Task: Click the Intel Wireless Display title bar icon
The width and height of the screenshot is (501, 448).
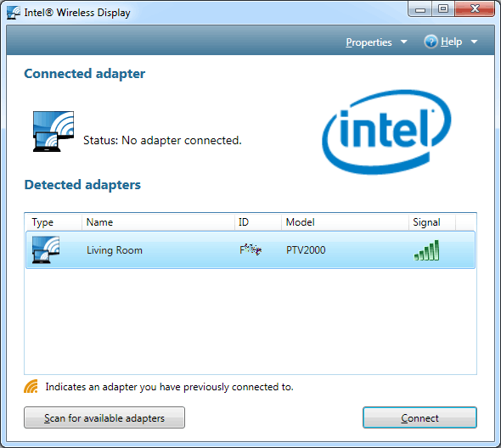Action: click(14, 13)
